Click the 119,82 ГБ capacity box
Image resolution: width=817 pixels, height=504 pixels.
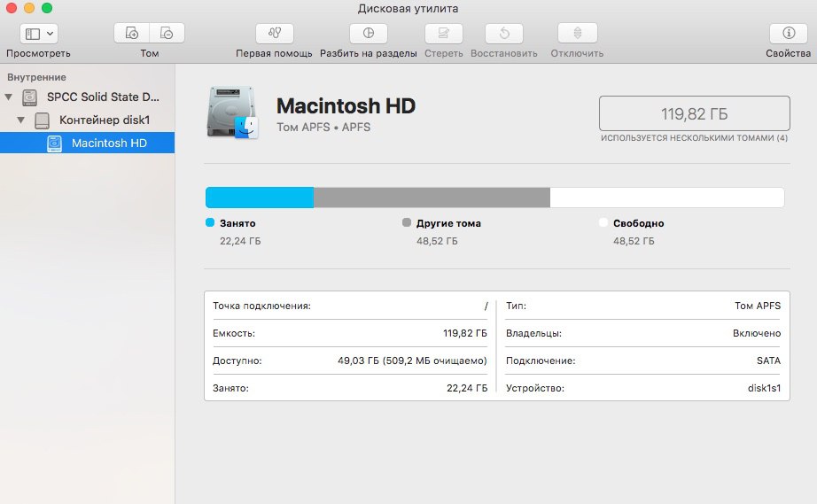point(695,113)
